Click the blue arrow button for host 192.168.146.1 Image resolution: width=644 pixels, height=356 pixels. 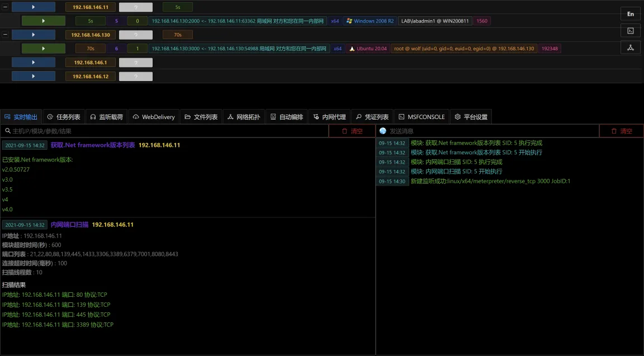pos(34,63)
